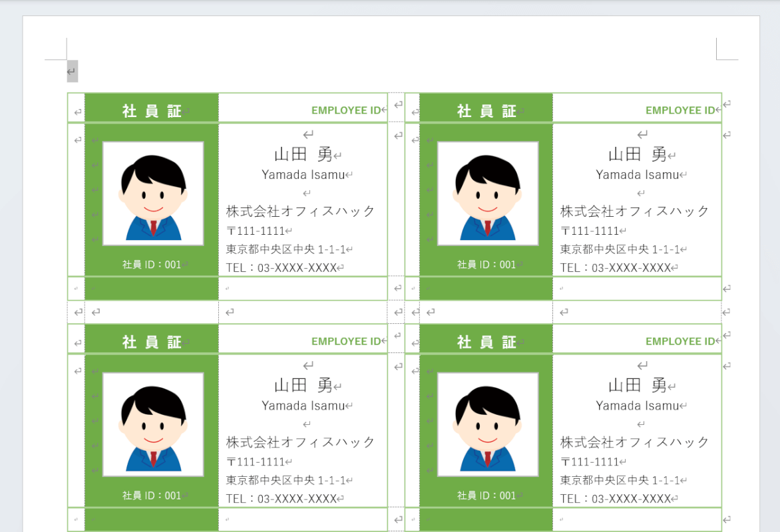This screenshot has height=532, width=780.
Task: Select the employee photo in bottom-right card
Action: click(487, 424)
